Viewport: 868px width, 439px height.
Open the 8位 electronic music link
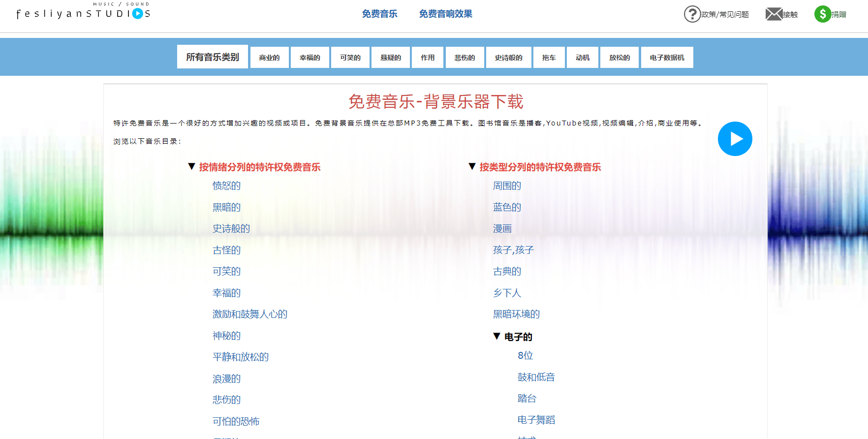(x=525, y=356)
